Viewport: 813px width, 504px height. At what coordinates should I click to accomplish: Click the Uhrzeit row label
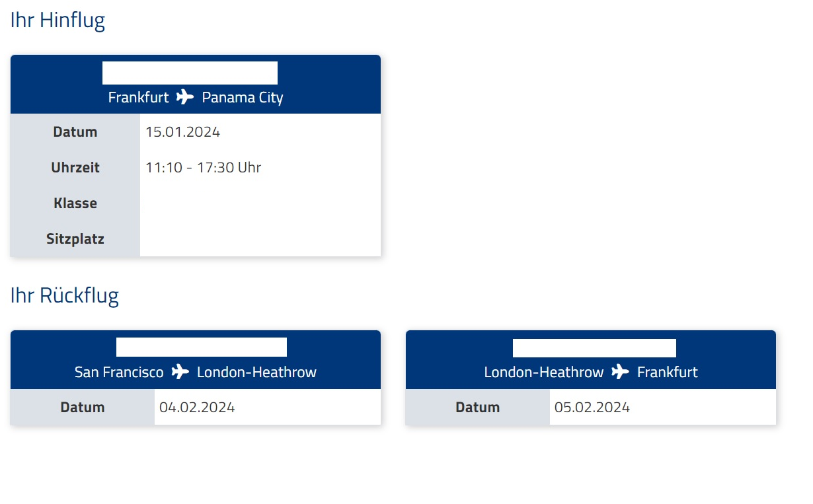(x=75, y=168)
